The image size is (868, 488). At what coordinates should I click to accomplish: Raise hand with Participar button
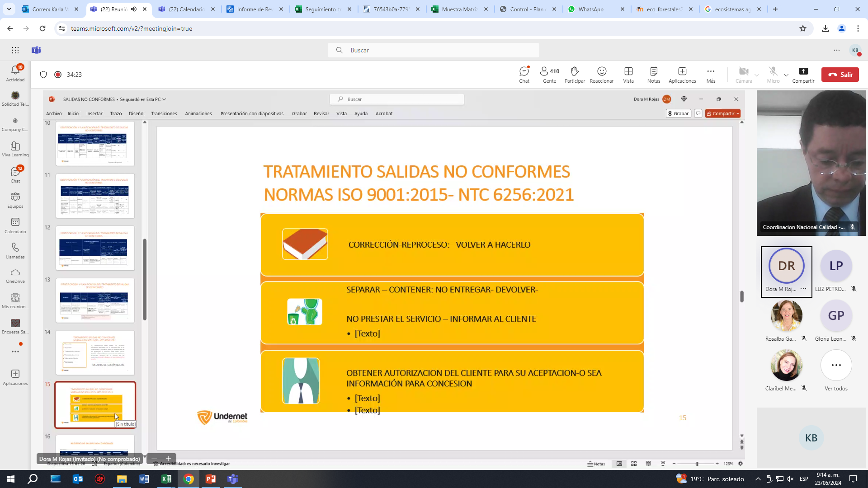(x=575, y=75)
